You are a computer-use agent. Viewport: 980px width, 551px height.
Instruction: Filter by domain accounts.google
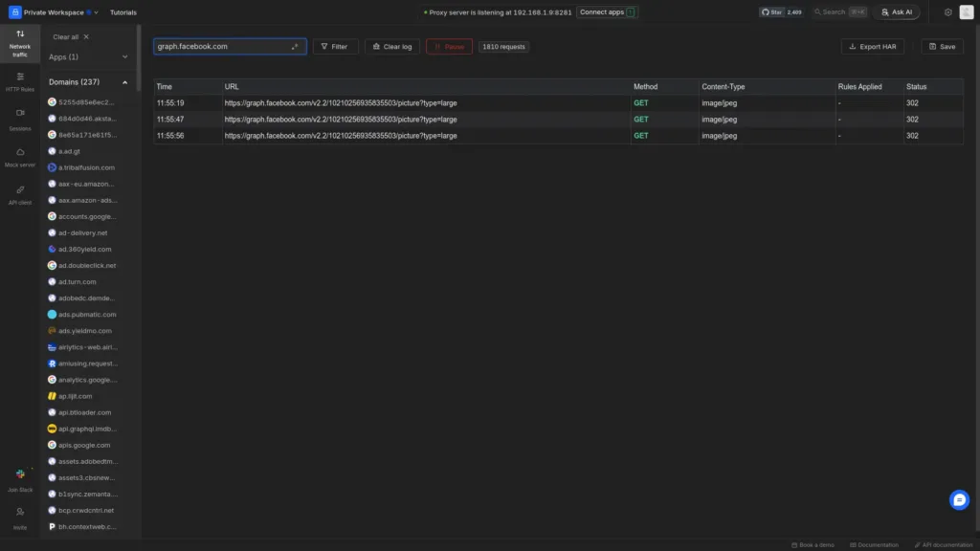point(88,217)
